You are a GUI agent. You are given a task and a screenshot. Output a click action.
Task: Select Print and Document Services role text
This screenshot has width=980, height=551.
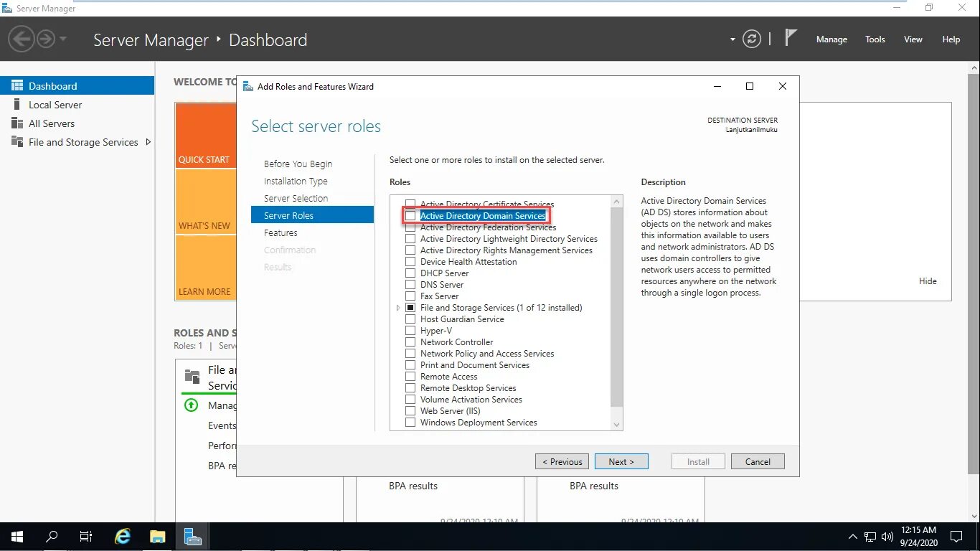tap(475, 365)
